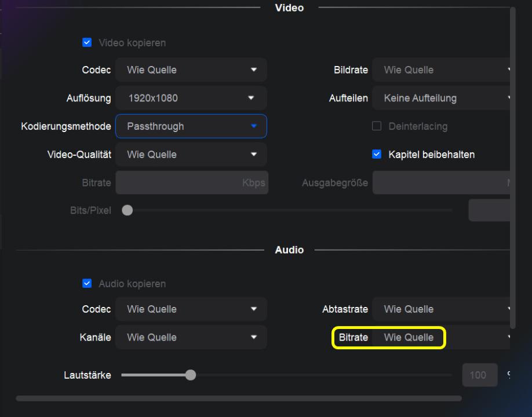Click the Ausgabegröße input field

(x=442, y=183)
